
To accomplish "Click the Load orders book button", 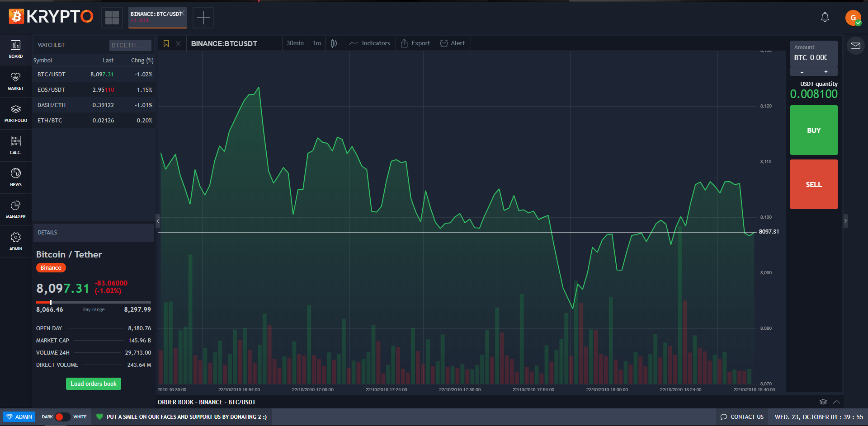I will [x=94, y=384].
